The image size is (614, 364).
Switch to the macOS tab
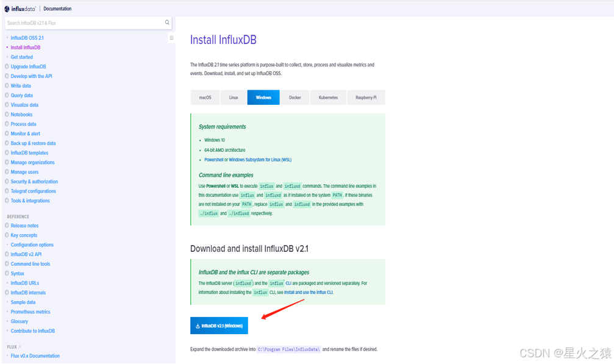point(205,98)
